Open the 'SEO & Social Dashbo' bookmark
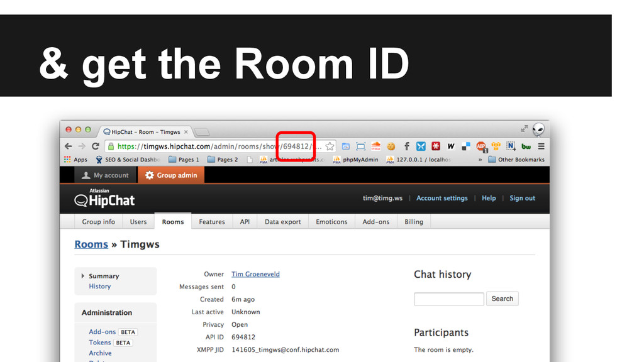Screen dimensions: 644x362 (x=128, y=160)
